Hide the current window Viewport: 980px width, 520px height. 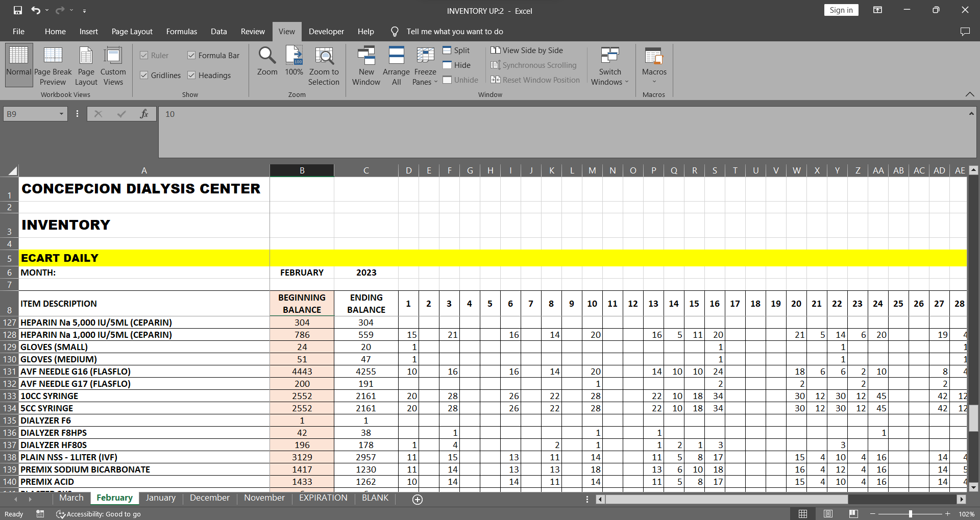click(x=456, y=65)
